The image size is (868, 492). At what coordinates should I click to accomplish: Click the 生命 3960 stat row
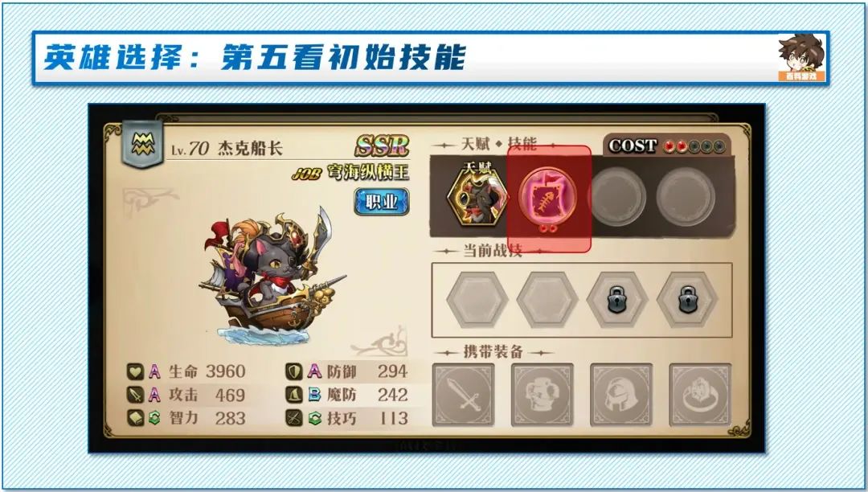click(187, 371)
